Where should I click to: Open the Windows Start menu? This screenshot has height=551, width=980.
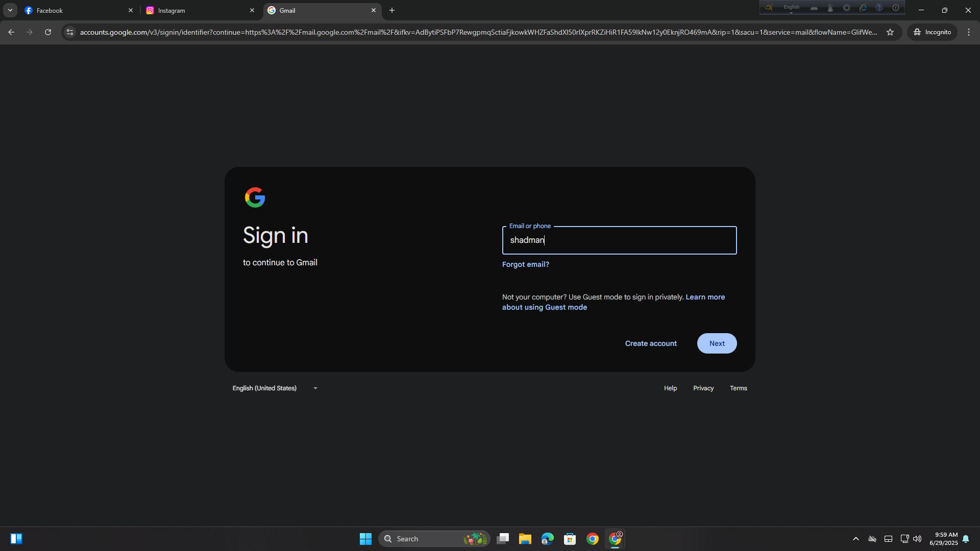(365, 539)
